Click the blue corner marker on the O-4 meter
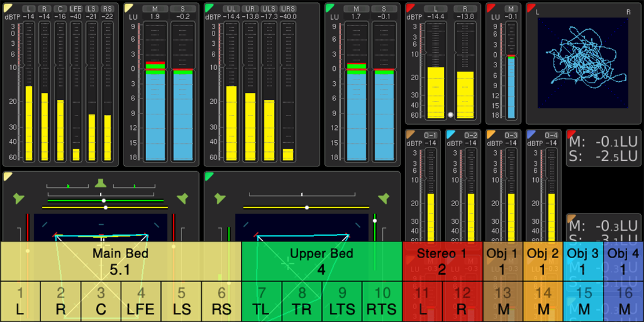644x322 pixels. click(530, 134)
